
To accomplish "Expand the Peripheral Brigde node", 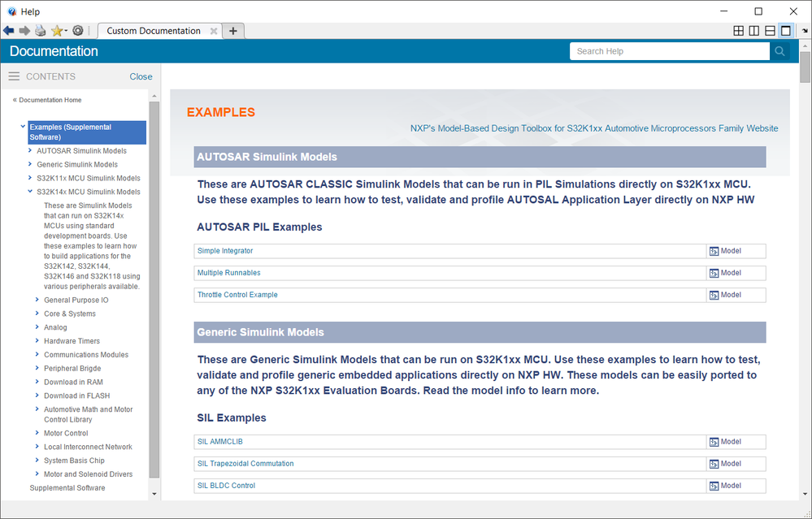I will click(37, 368).
